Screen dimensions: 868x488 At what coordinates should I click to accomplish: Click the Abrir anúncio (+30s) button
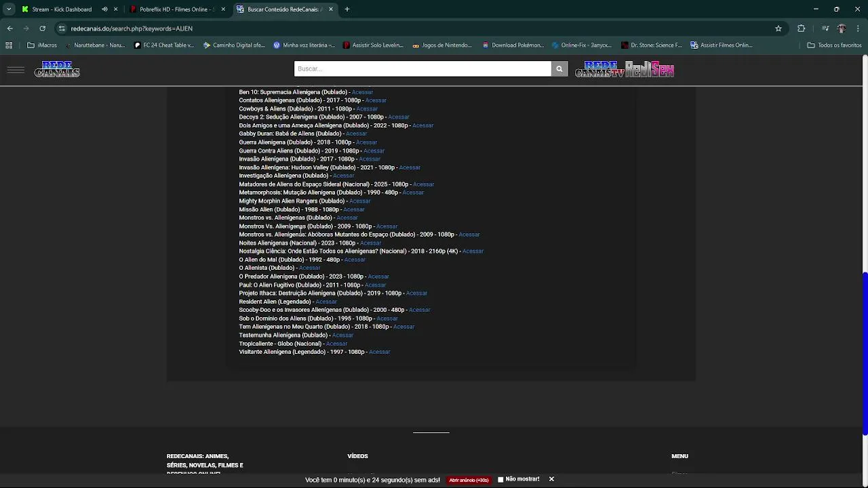pyautogui.click(x=469, y=480)
